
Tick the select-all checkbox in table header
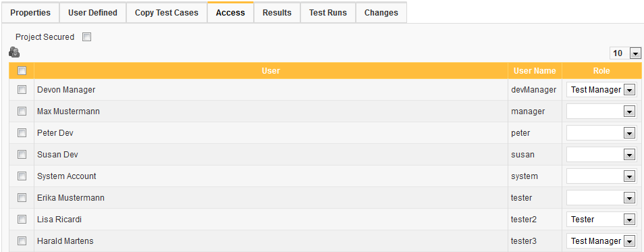(22, 71)
